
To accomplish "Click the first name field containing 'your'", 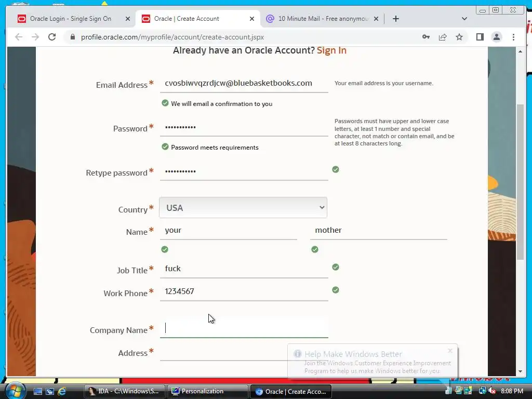I will 229,231.
